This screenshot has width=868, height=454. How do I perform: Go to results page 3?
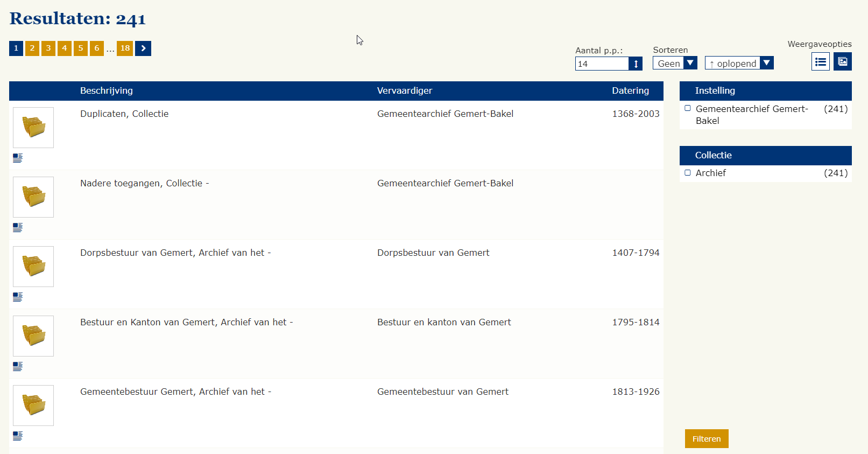coord(48,48)
